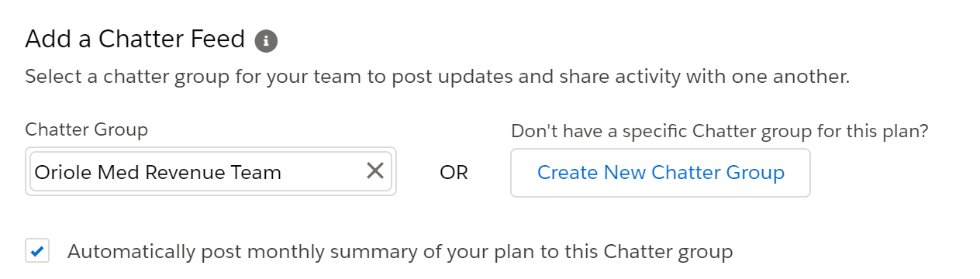980x279 pixels.
Task: Click the automatically post monthly summary label text
Action: [400, 252]
